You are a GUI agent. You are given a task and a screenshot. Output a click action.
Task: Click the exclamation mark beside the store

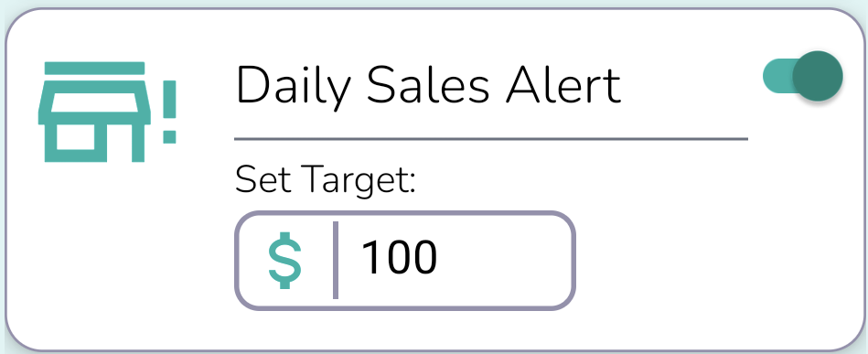(169, 112)
